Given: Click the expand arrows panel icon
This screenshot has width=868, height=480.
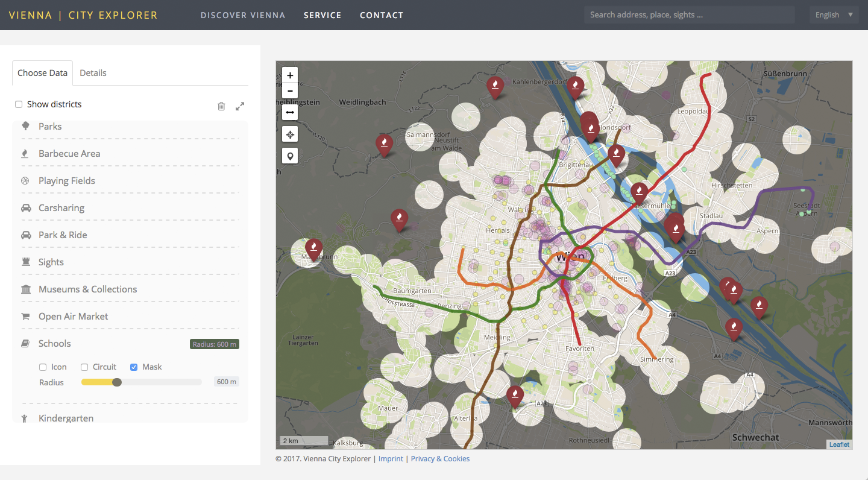Looking at the screenshot, I should [240, 106].
